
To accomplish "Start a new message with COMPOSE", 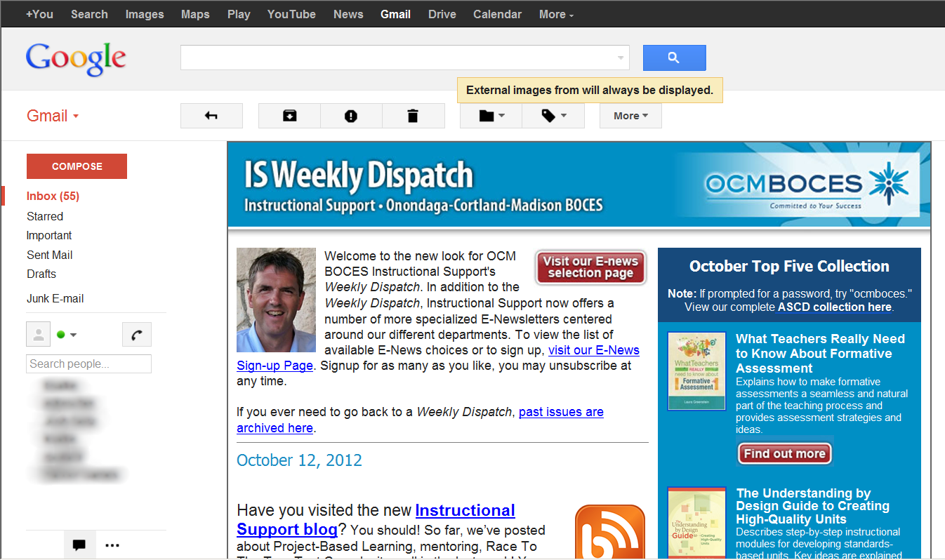I will point(77,166).
